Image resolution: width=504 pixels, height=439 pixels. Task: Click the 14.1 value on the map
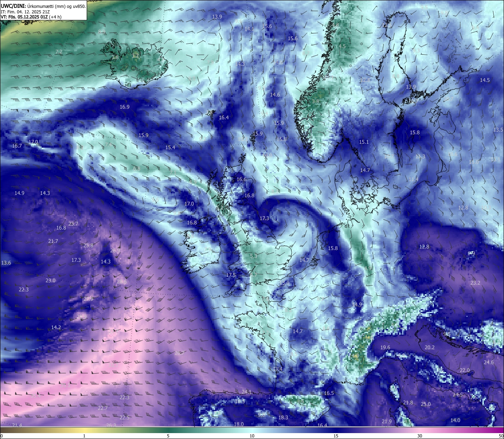[249, 29]
